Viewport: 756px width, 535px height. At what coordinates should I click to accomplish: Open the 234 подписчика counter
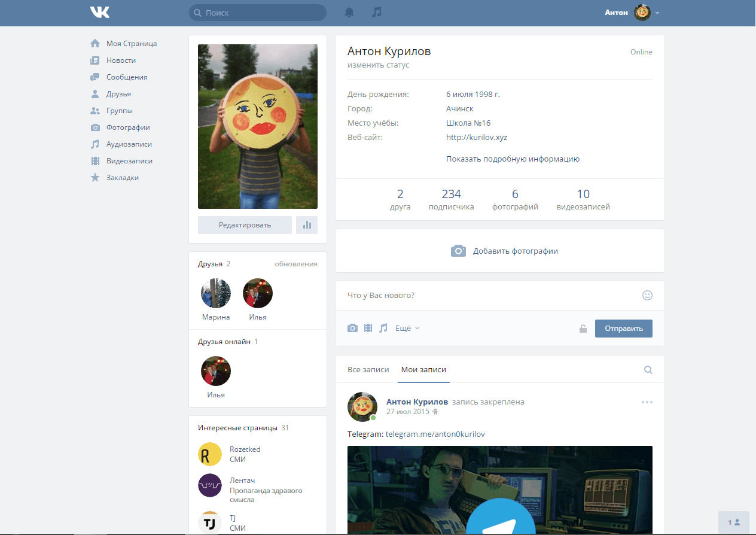click(452, 200)
